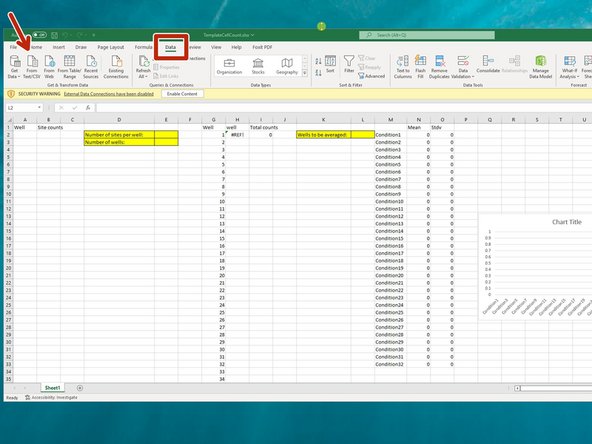592x444 pixels.
Task: Select the Condition32 cell
Action: pyautogui.click(x=390, y=364)
